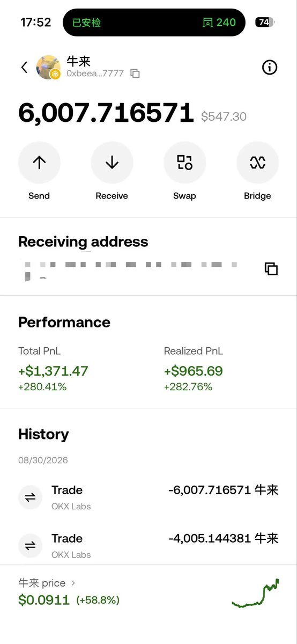Open the -4,005.144381 牛来 trade entry
297x644 pixels.
point(148,546)
